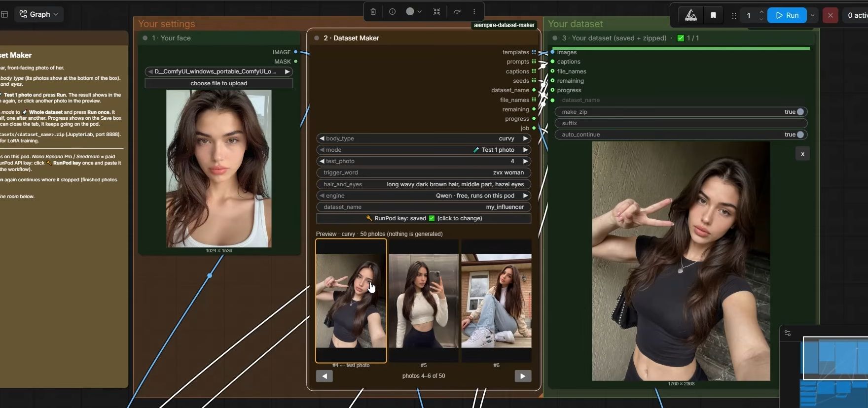Viewport: 868px width, 408px height.
Task: Toggle auto_continue switch
Action: (800, 135)
